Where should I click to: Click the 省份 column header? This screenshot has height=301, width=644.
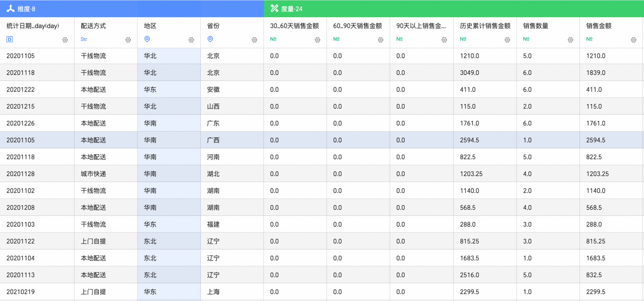click(x=232, y=33)
